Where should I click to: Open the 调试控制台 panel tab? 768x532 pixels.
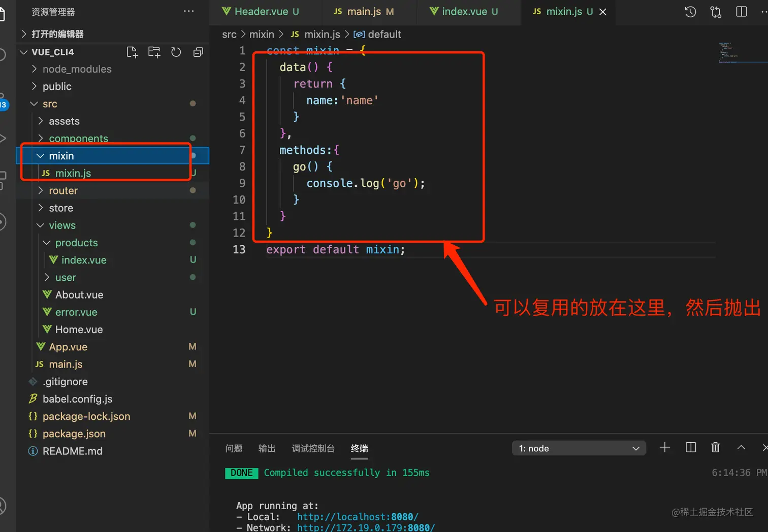[x=313, y=448]
